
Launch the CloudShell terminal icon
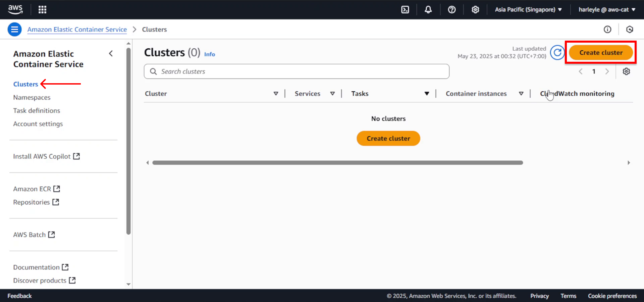(405, 9)
